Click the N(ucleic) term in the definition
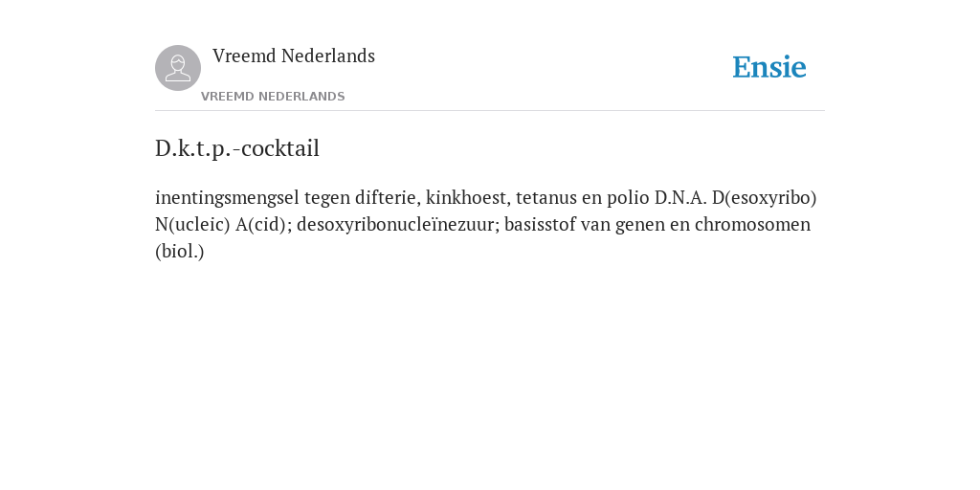Viewport: 980px width, 490px height. (192, 224)
